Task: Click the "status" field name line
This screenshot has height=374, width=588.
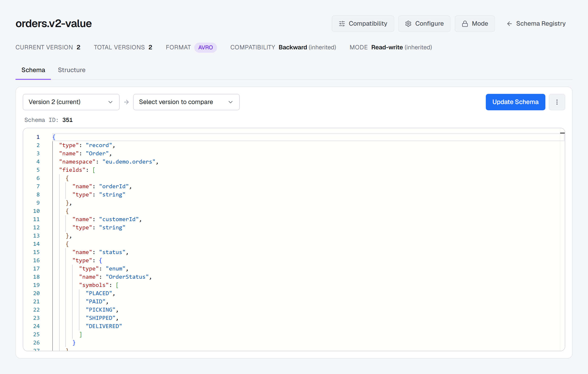Action: [x=100, y=252]
